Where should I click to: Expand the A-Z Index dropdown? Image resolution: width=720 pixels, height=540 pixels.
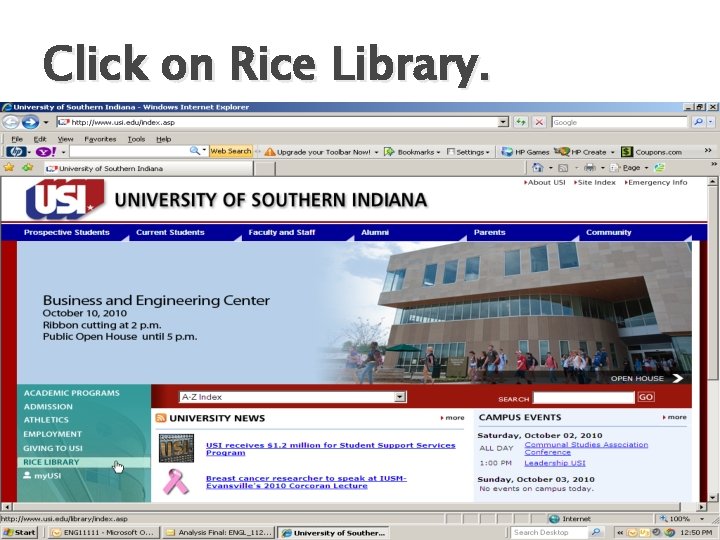400,397
